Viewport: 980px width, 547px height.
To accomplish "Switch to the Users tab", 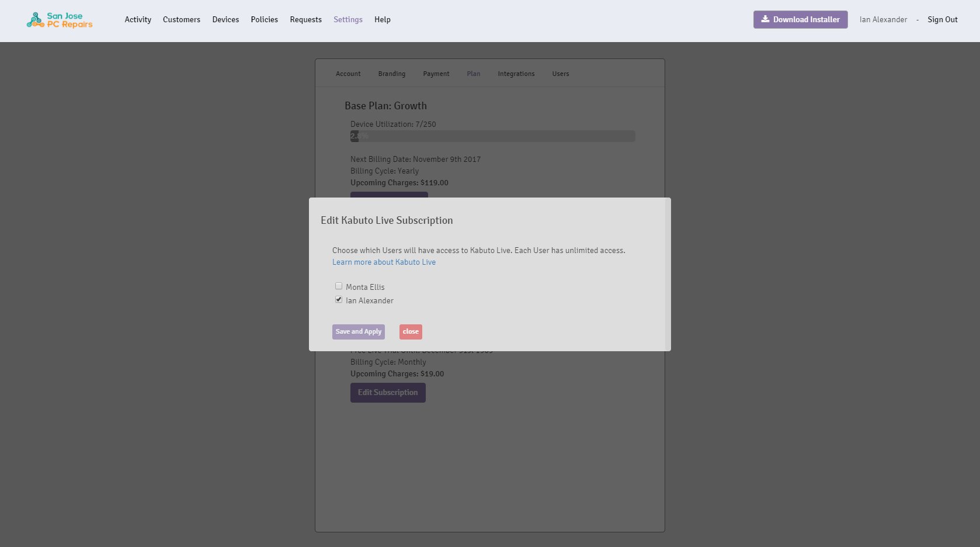I will [561, 74].
